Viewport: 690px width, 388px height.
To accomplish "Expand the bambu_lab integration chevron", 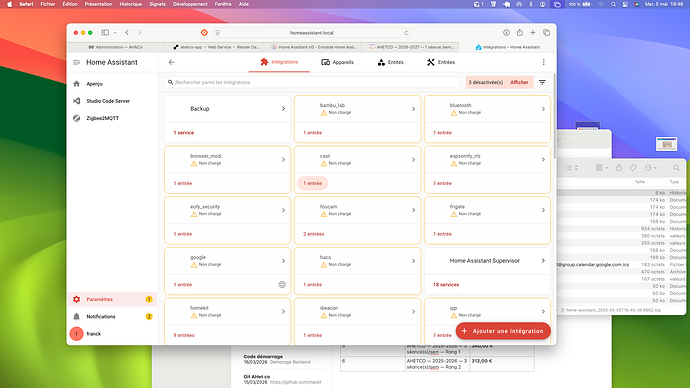I will 414,109.
